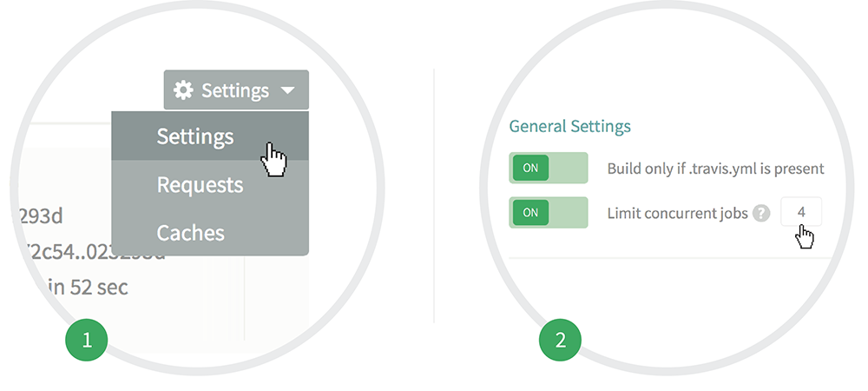Click the 'Limit concurrent jobs' label text
This screenshot has height=391, width=868.
pos(677,213)
